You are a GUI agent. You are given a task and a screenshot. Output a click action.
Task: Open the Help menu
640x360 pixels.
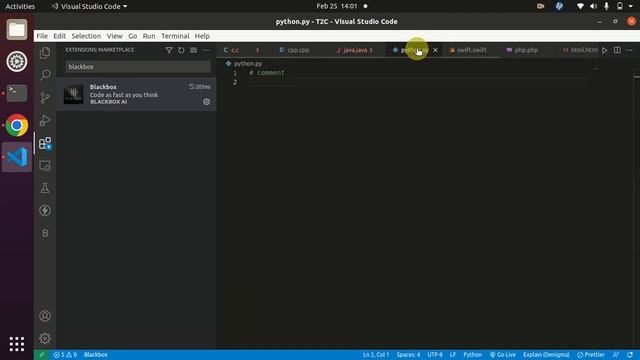click(202, 36)
